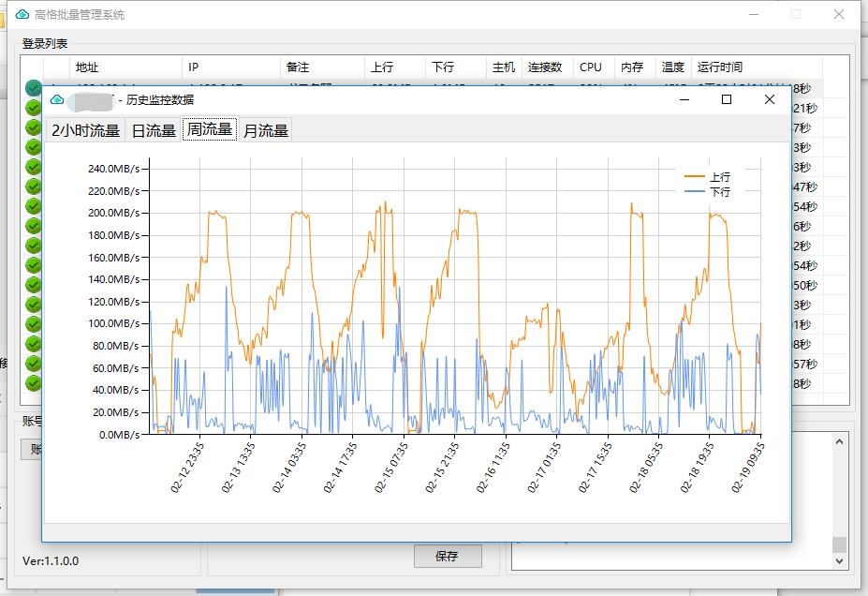Click the 连接数 column header
Screen dimensions: 868x596
point(545,67)
